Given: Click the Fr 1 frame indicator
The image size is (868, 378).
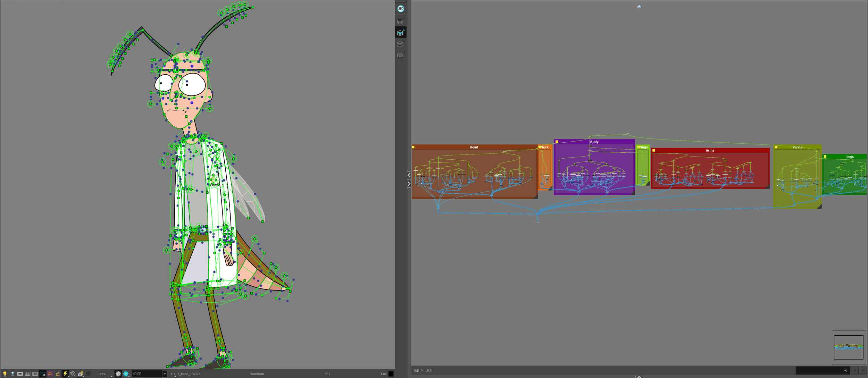Looking at the screenshot, I should 327,374.
